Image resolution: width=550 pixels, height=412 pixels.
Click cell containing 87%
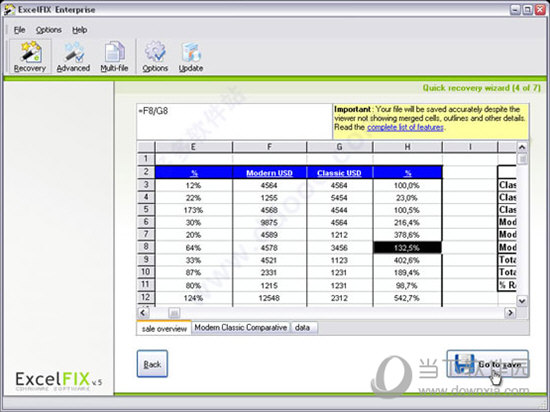click(193, 272)
